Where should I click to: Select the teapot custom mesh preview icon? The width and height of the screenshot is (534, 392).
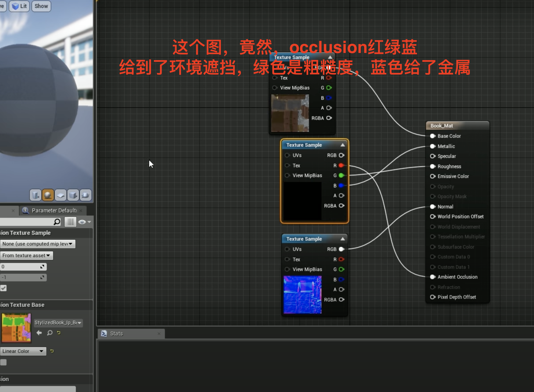pyautogui.click(x=86, y=195)
